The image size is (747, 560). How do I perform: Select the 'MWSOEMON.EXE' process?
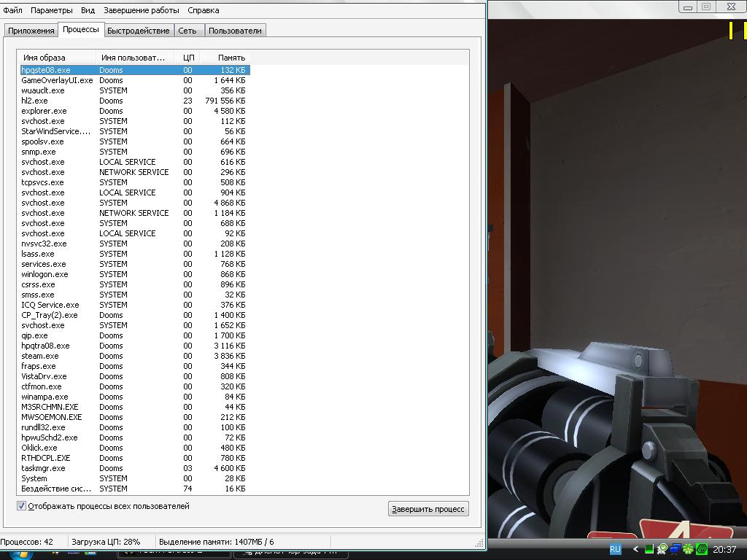[x=135, y=417]
